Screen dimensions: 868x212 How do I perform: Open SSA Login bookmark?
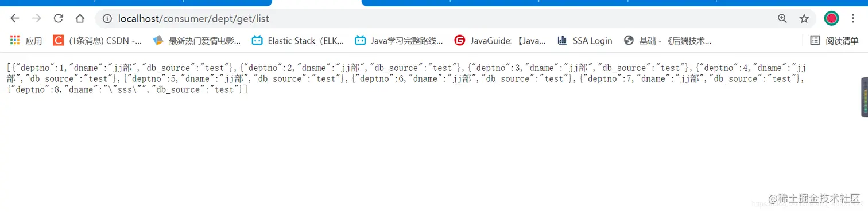click(585, 41)
